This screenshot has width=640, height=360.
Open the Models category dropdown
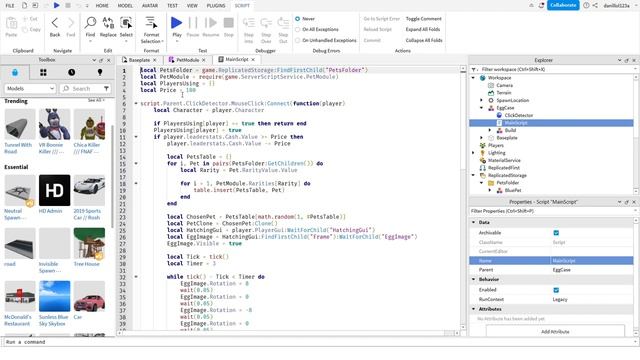[x=30, y=88]
